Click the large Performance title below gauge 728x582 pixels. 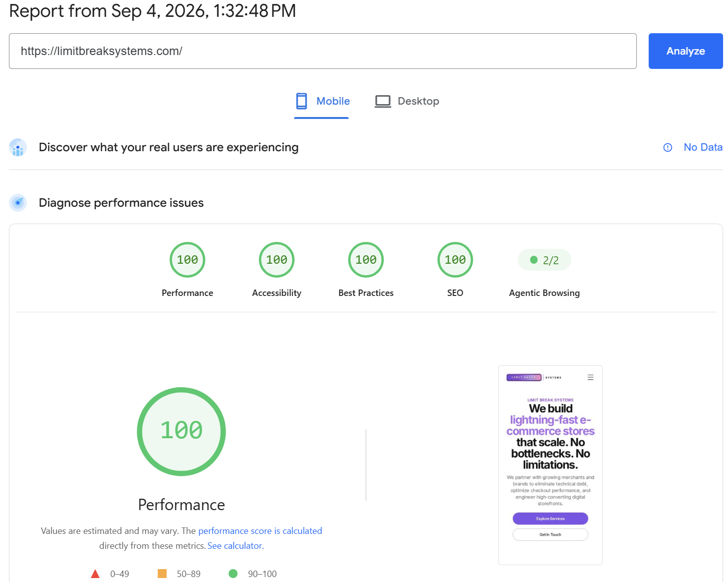pos(182,505)
